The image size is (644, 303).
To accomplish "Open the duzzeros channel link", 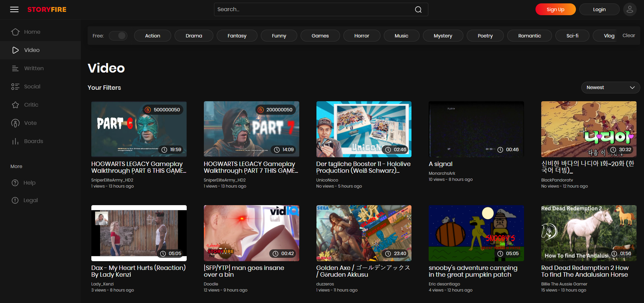I will pos(325,284).
